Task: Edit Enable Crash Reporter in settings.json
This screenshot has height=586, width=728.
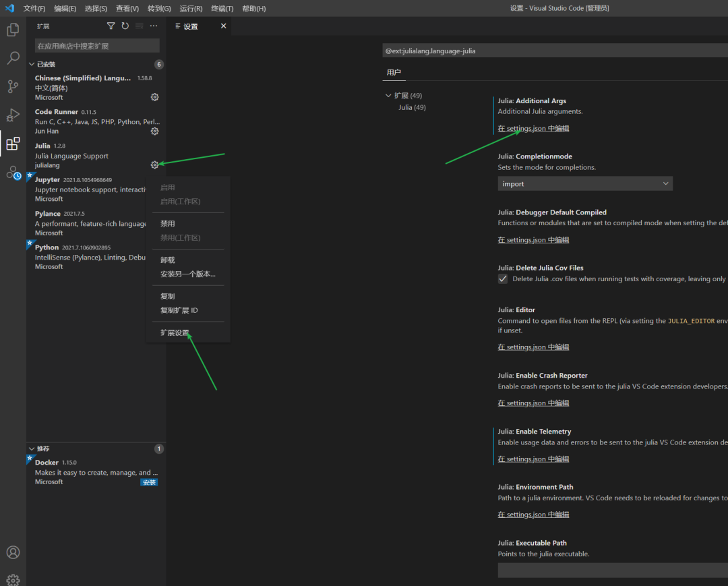Action: pos(533,403)
